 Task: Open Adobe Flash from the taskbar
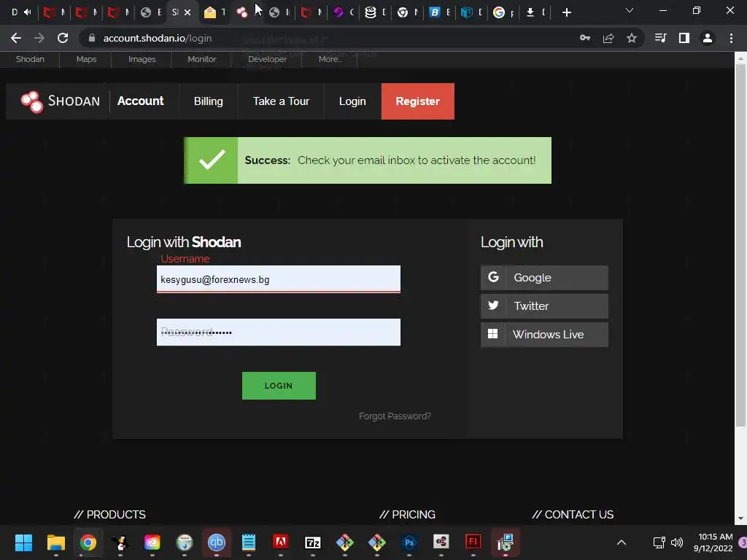click(x=473, y=542)
